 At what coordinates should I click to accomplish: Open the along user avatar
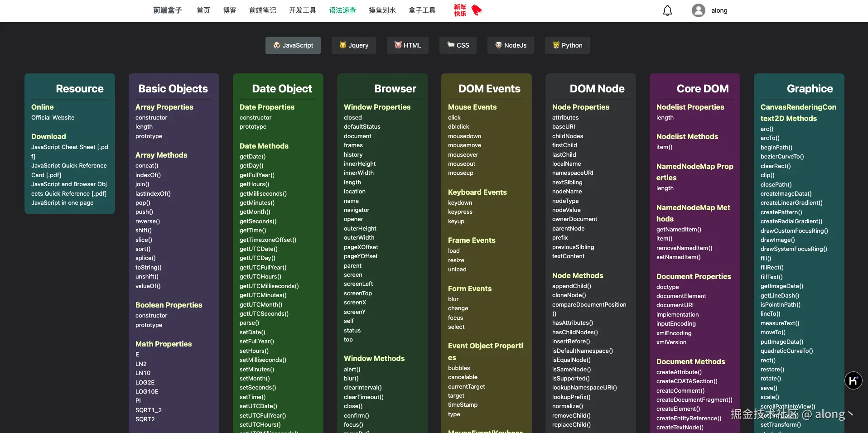tap(698, 10)
